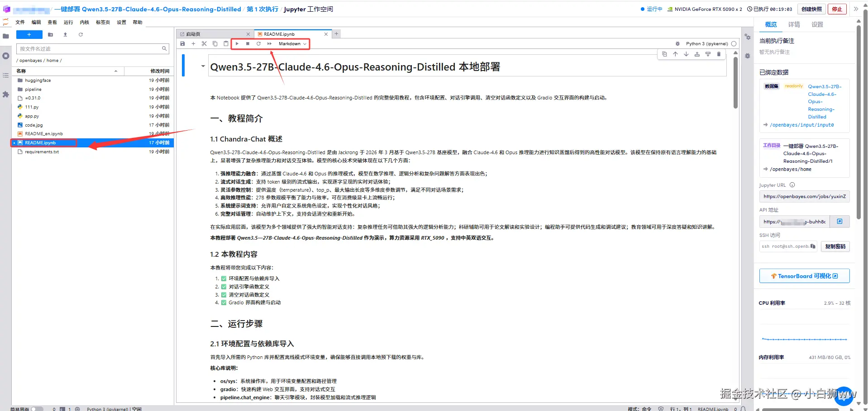Click the notebook vertical scrollbar
This screenshot has height=411, width=868.
click(x=735, y=82)
